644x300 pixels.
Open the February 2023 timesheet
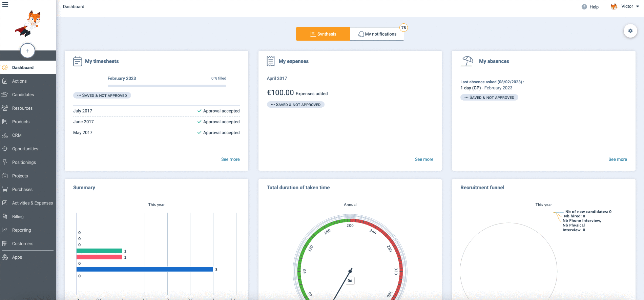coord(122,78)
